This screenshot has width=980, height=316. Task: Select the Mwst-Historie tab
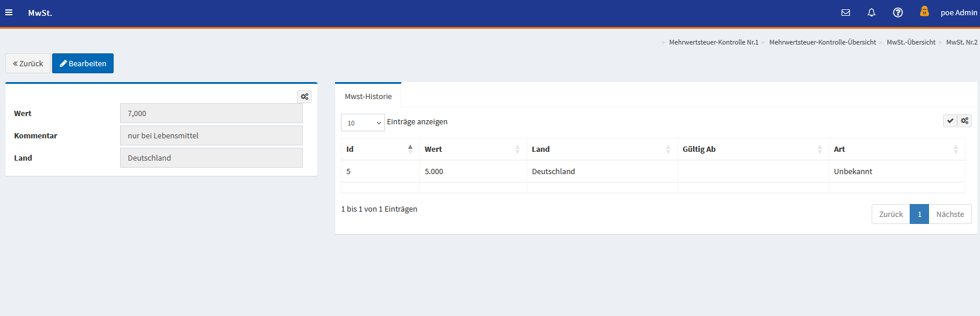(368, 97)
